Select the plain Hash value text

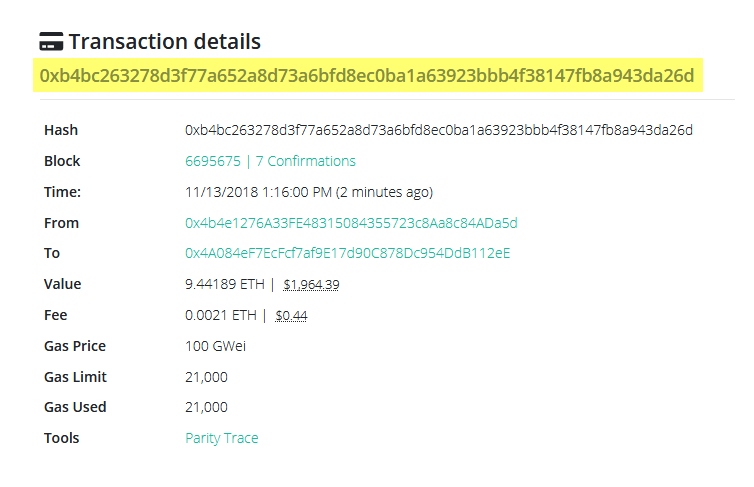(439, 130)
